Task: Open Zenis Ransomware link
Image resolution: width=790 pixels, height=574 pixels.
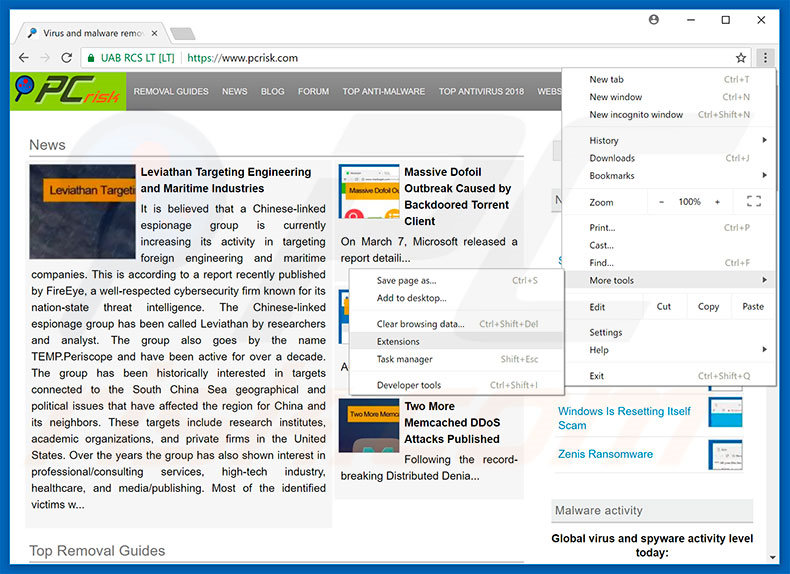Action: pyautogui.click(x=605, y=454)
